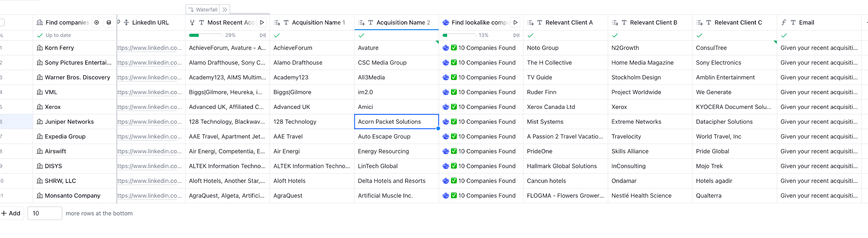Click the database icon on Find companies header
This screenshot has height=238, width=868.
coord(109,22)
